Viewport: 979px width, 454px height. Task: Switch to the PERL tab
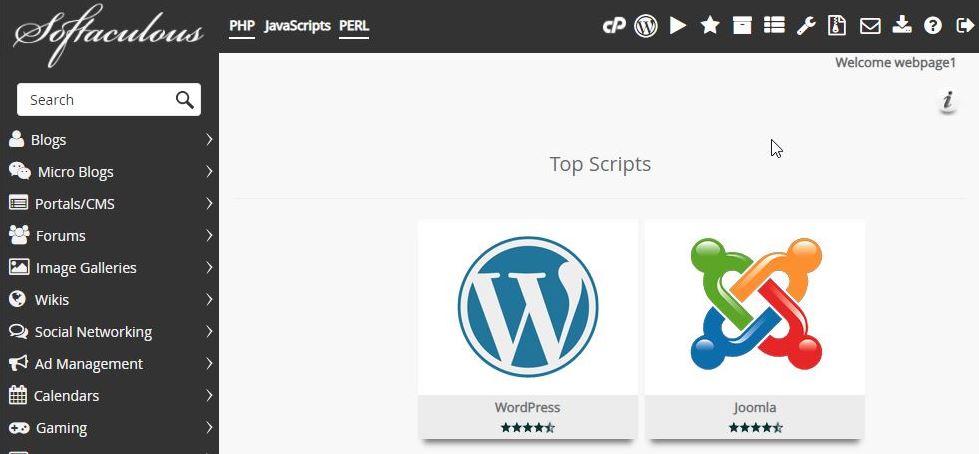tap(354, 26)
